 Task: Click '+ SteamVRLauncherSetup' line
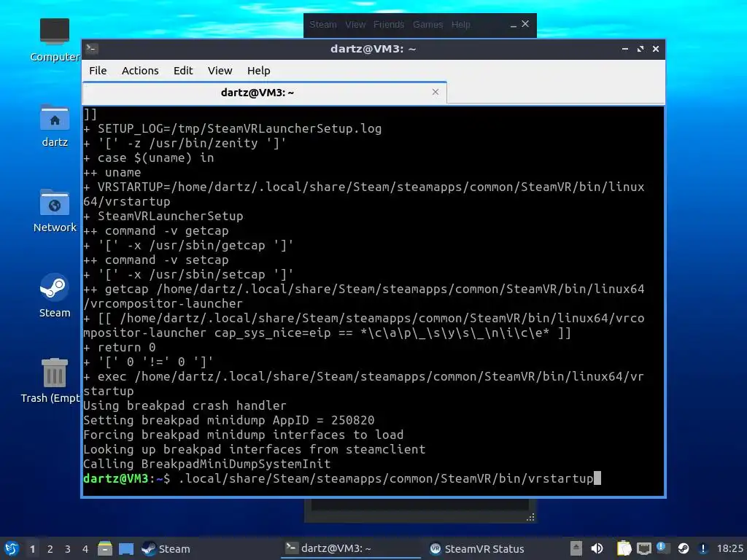click(163, 216)
